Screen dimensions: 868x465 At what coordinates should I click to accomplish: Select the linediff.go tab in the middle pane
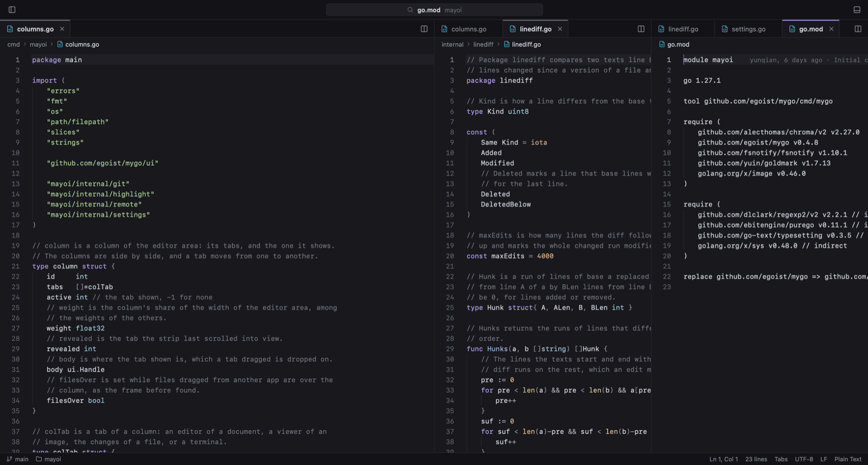click(535, 29)
